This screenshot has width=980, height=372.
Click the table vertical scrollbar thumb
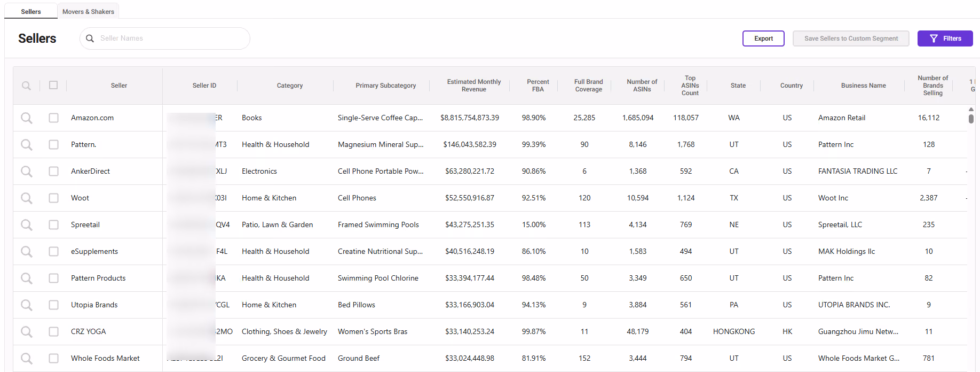point(971,119)
